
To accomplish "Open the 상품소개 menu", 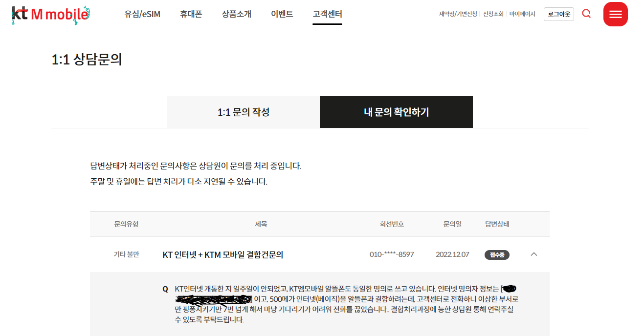I will pos(236,14).
